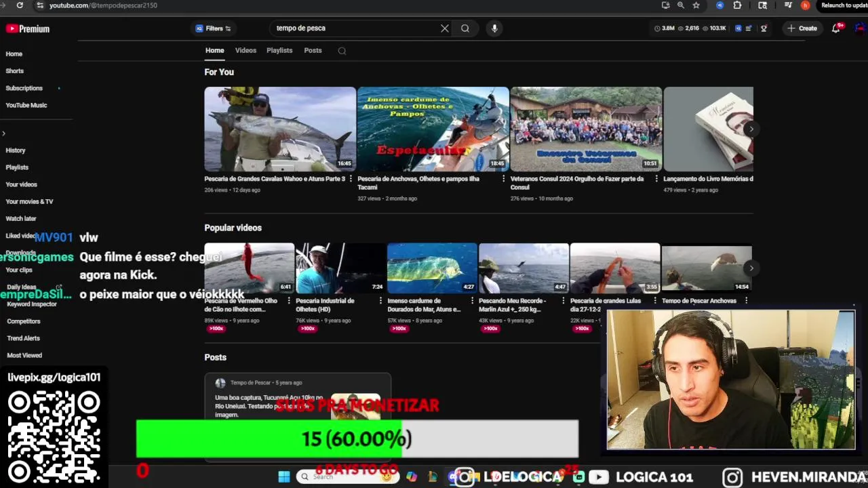Click the site info icon before the URL
The width and height of the screenshot is (868, 488).
[x=40, y=5]
